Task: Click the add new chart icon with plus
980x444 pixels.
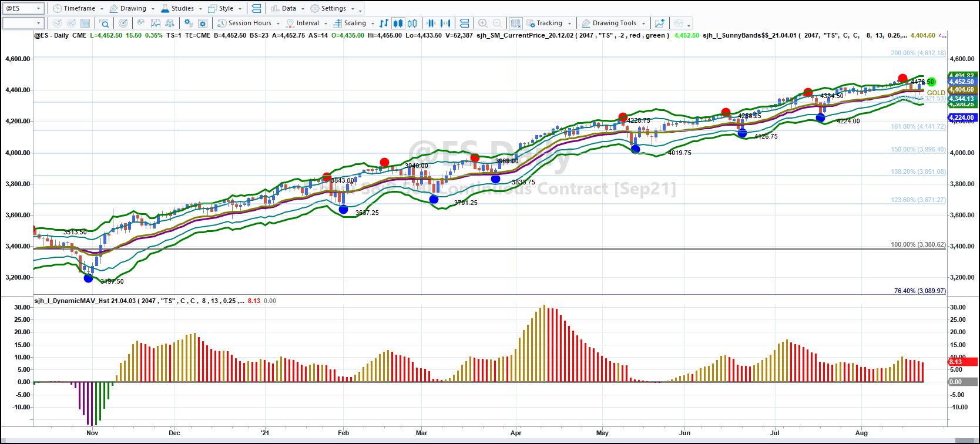Action: (660, 23)
